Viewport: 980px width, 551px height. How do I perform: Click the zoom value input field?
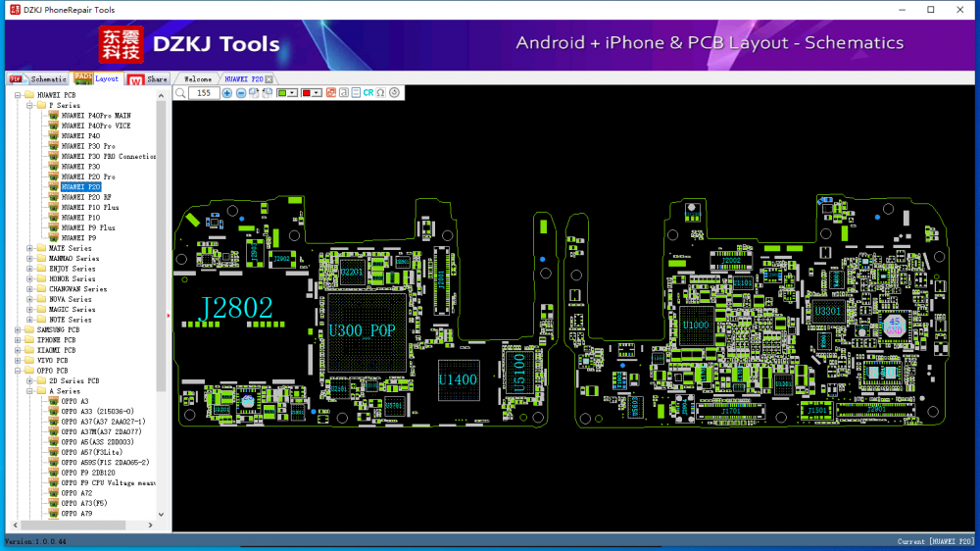(203, 93)
